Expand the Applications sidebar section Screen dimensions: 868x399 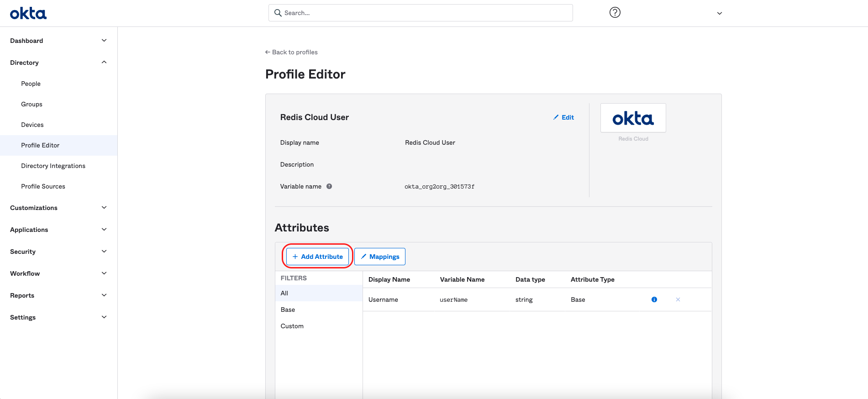pos(104,230)
